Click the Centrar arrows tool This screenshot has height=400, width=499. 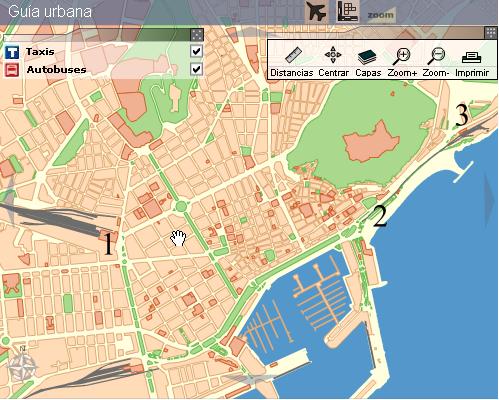click(x=333, y=62)
